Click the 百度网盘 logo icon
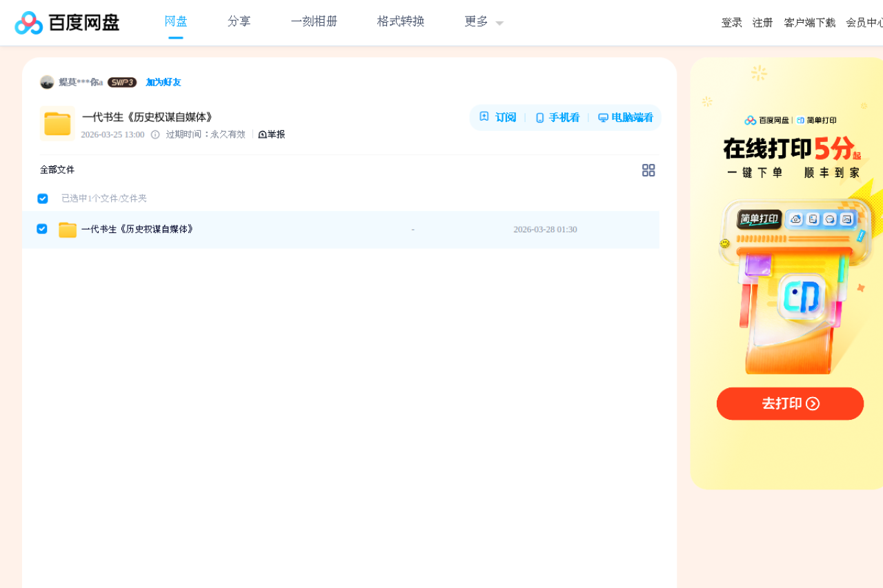 [x=26, y=23]
